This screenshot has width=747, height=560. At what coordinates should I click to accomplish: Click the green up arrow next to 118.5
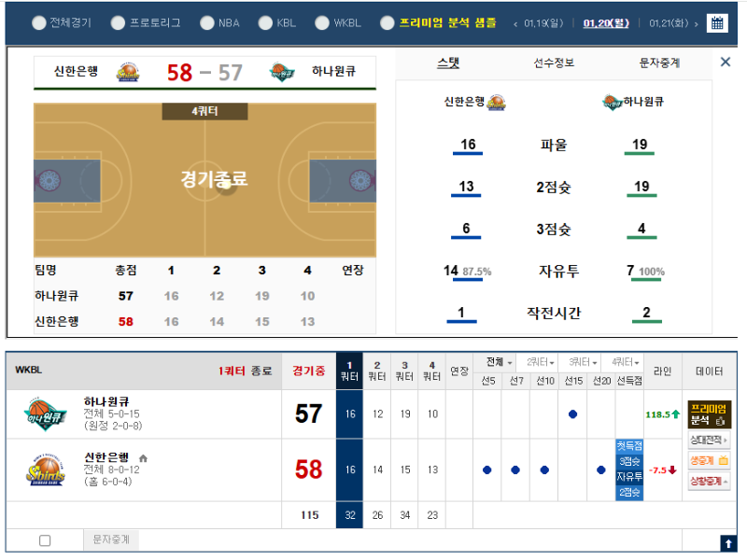tap(675, 414)
